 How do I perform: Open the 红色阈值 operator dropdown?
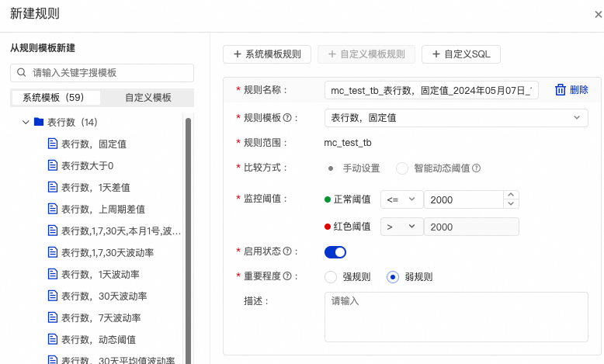pos(402,227)
